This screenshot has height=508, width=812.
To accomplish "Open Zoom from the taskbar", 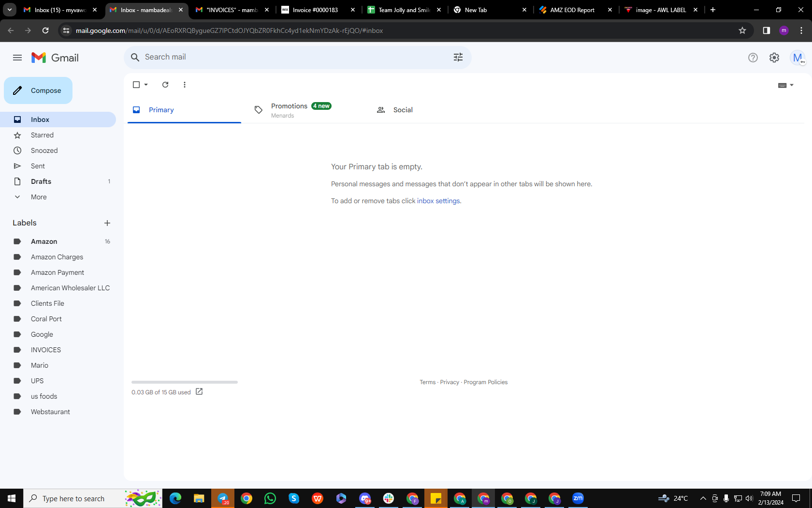I will coord(578,498).
